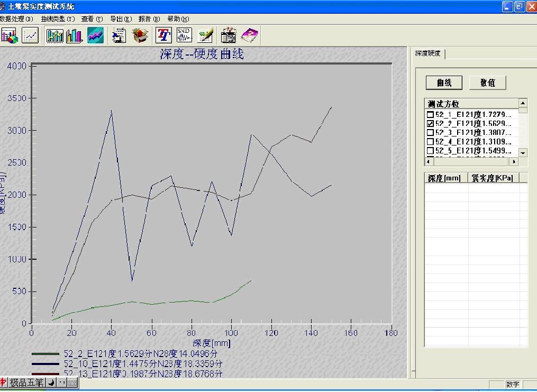This screenshot has height=392, width=537.
Task: Select the 3D colored bar chart icon
Action: [x=75, y=35]
